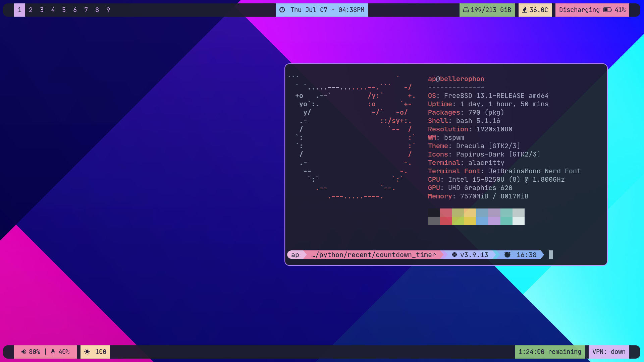Click the 1:24:00 remaining battery module
This screenshot has height=362, width=644.
[549, 352]
